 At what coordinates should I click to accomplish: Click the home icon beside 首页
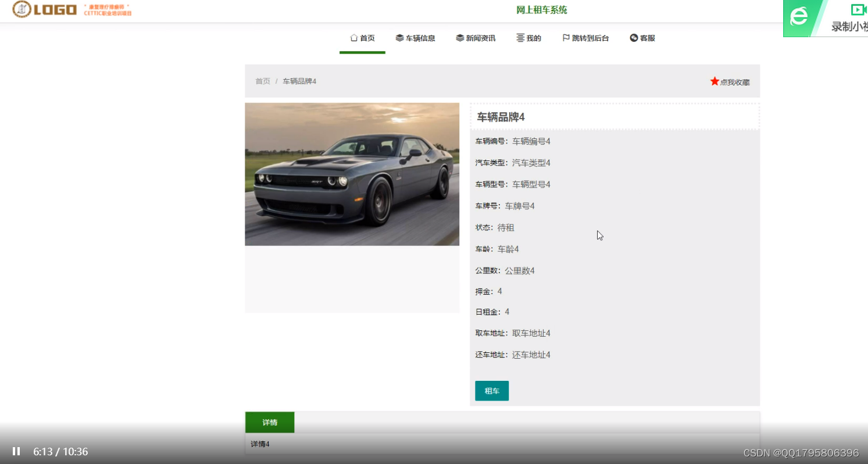pyautogui.click(x=353, y=38)
